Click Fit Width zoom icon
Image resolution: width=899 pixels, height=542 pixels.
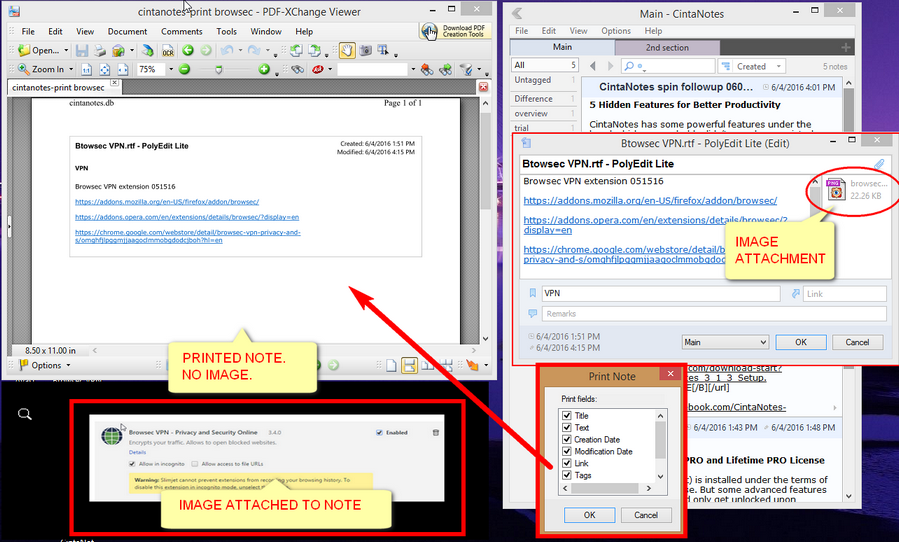click(123, 69)
